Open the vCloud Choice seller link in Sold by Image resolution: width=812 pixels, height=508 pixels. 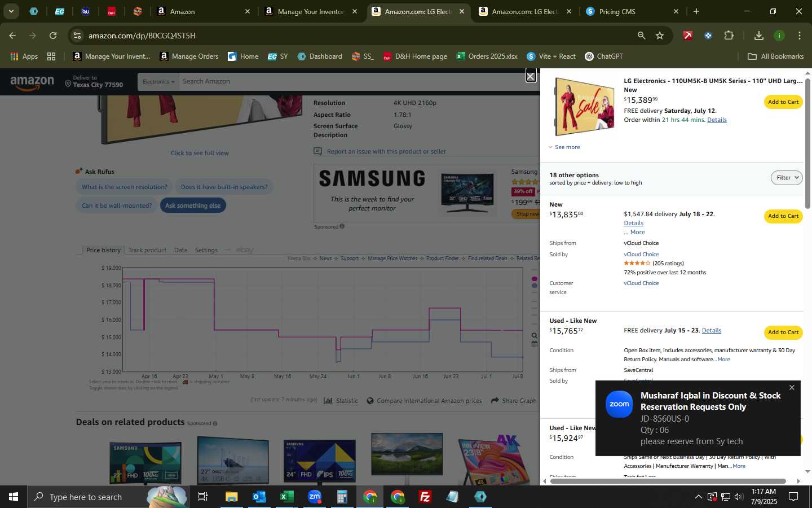pyautogui.click(x=641, y=255)
